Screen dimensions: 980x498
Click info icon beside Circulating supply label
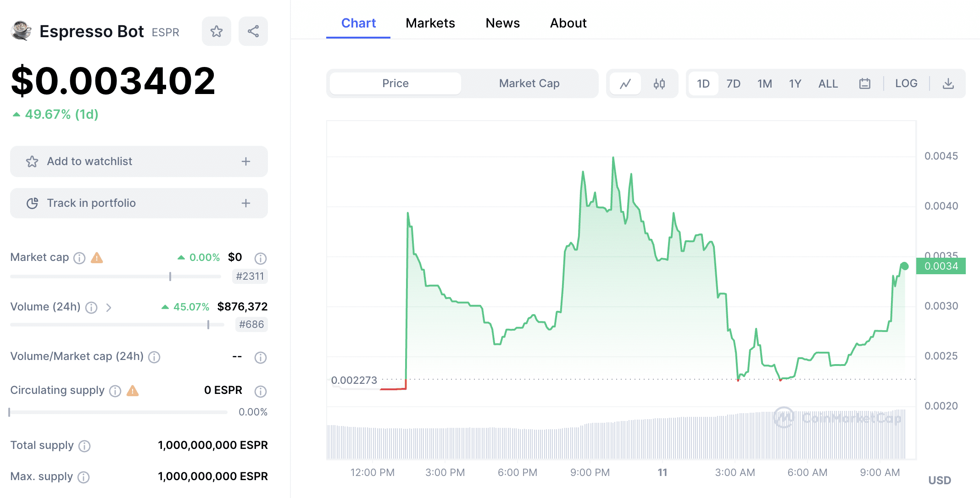[115, 391]
